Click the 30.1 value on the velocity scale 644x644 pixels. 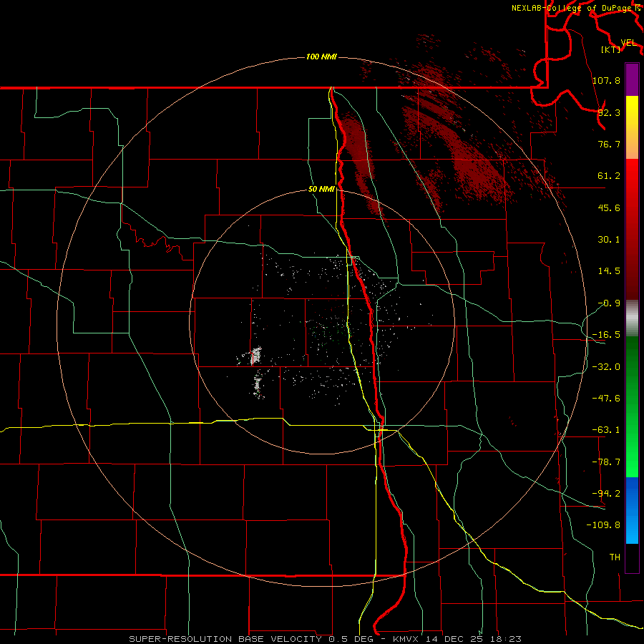pyautogui.click(x=609, y=240)
